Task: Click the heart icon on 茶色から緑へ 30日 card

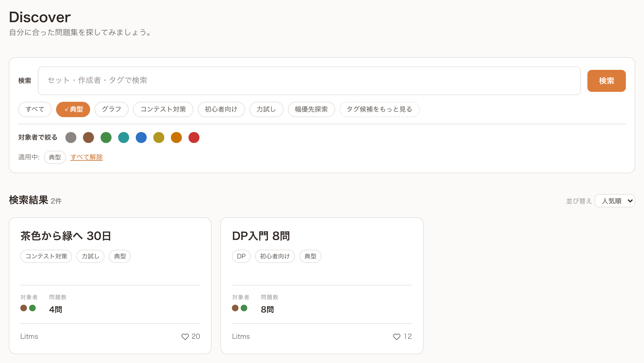Action: 185,337
